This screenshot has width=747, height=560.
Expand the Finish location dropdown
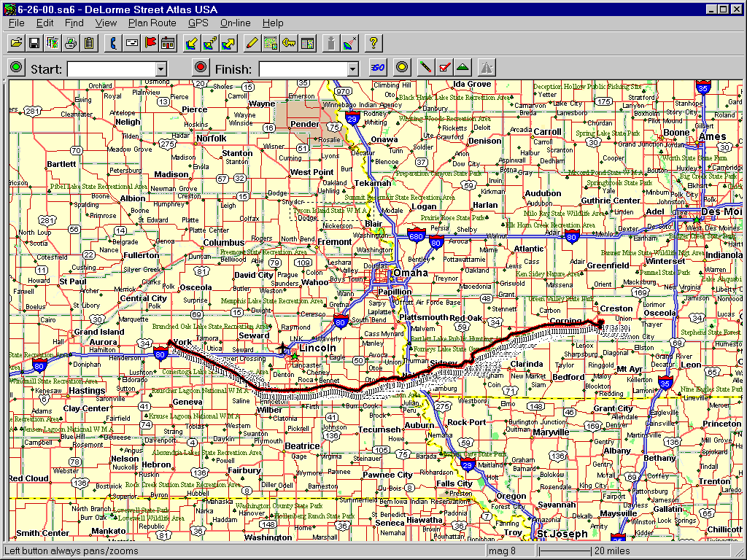click(x=353, y=69)
